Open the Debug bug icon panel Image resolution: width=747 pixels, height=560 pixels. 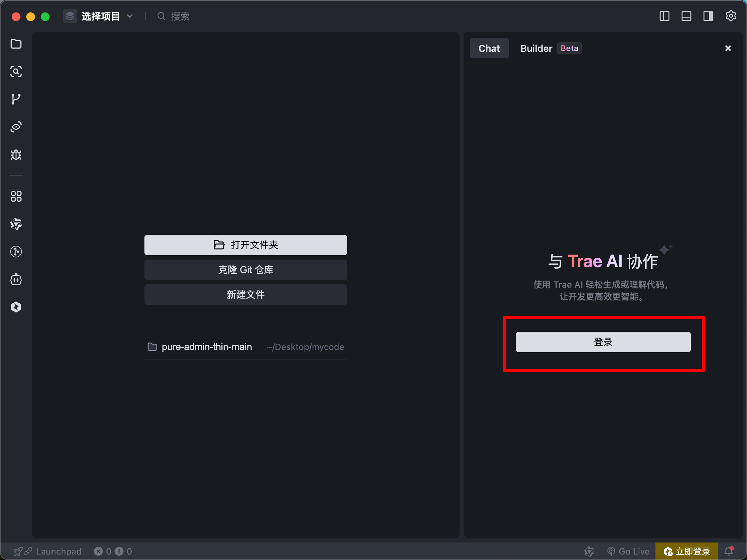tap(16, 155)
